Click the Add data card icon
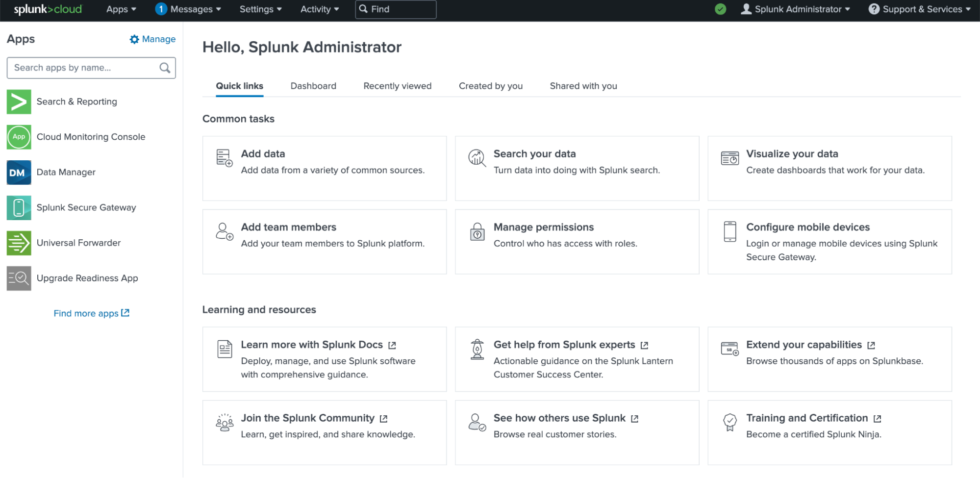 225,158
